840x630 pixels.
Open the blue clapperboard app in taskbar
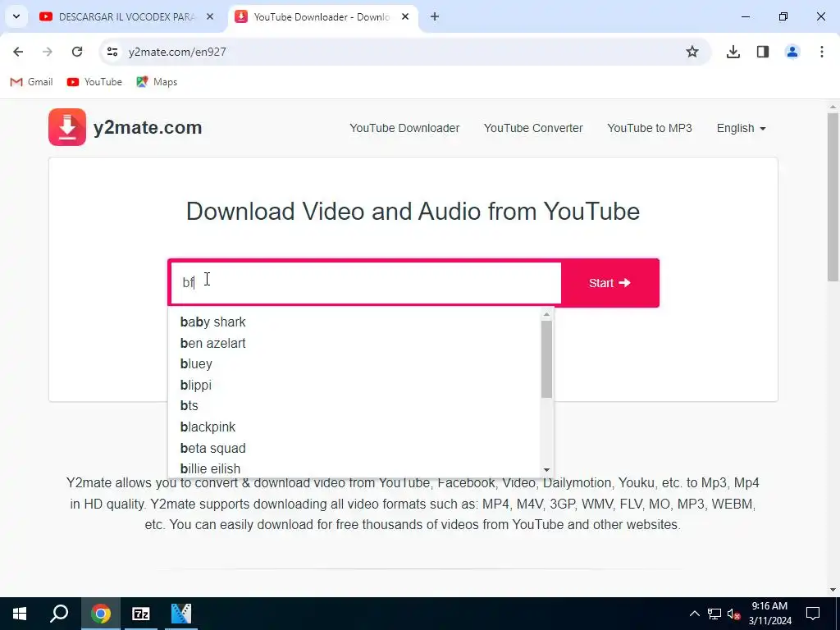[x=181, y=614]
